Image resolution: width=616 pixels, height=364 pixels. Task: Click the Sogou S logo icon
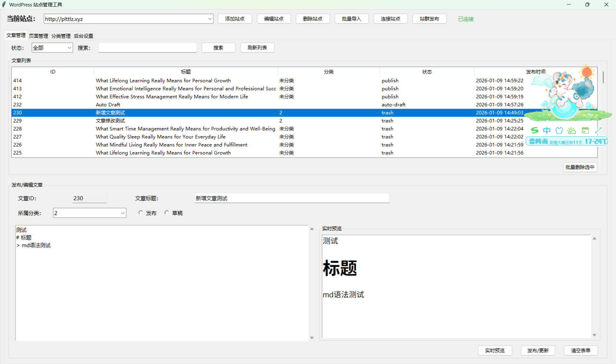pos(534,130)
